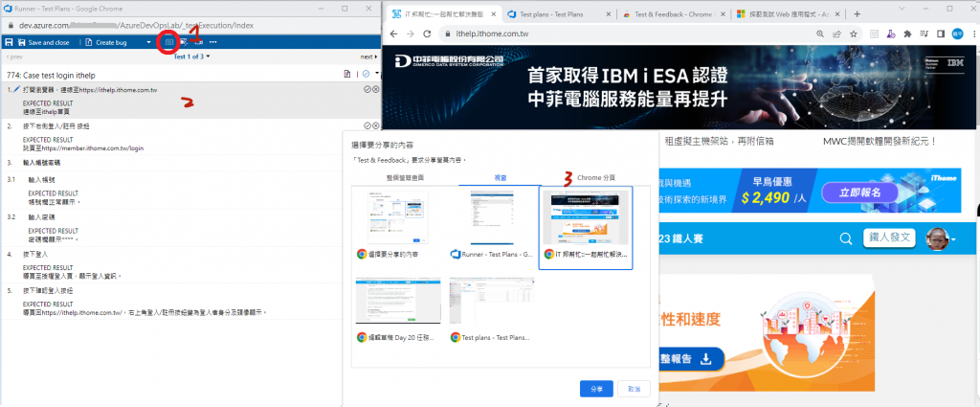Mark the test case outcome with the blue check icon

click(366, 75)
